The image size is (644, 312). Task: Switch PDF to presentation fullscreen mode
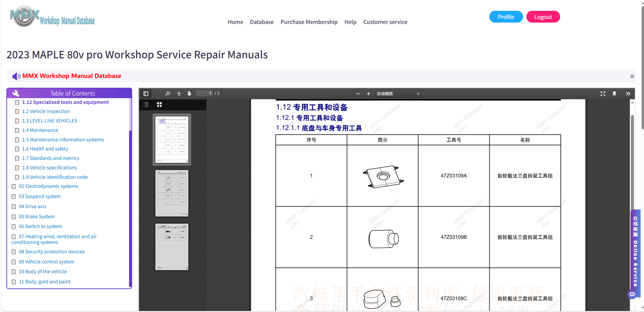pyautogui.click(x=603, y=94)
